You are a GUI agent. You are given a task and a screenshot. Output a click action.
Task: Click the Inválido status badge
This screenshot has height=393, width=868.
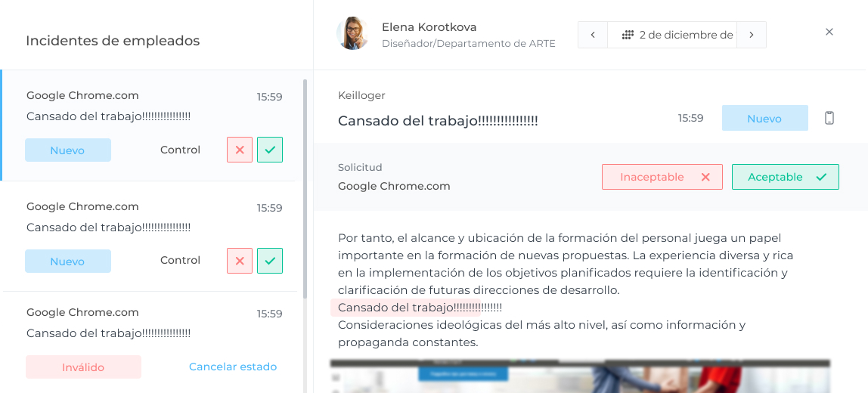pos(83,367)
